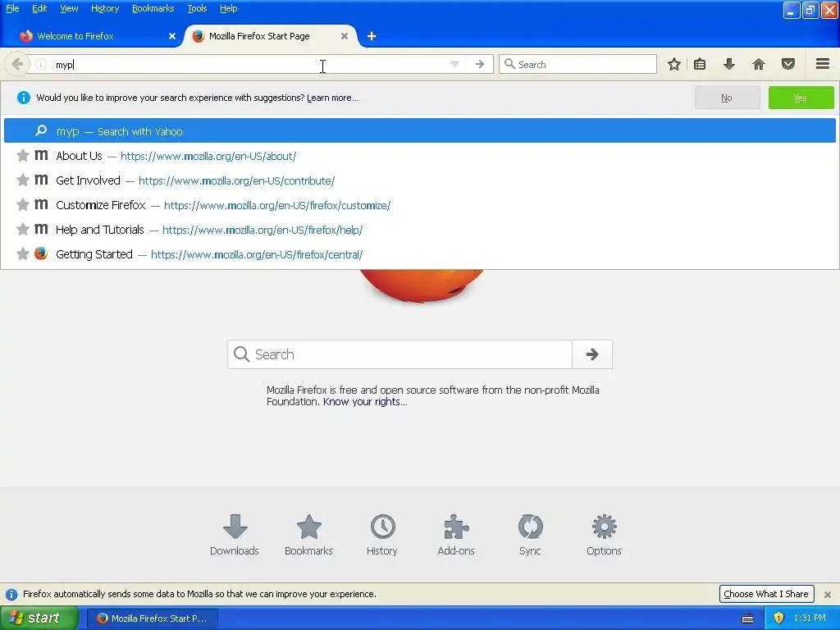Open the History menu
The width and height of the screenshot is (840, 630).
[104, 8]
